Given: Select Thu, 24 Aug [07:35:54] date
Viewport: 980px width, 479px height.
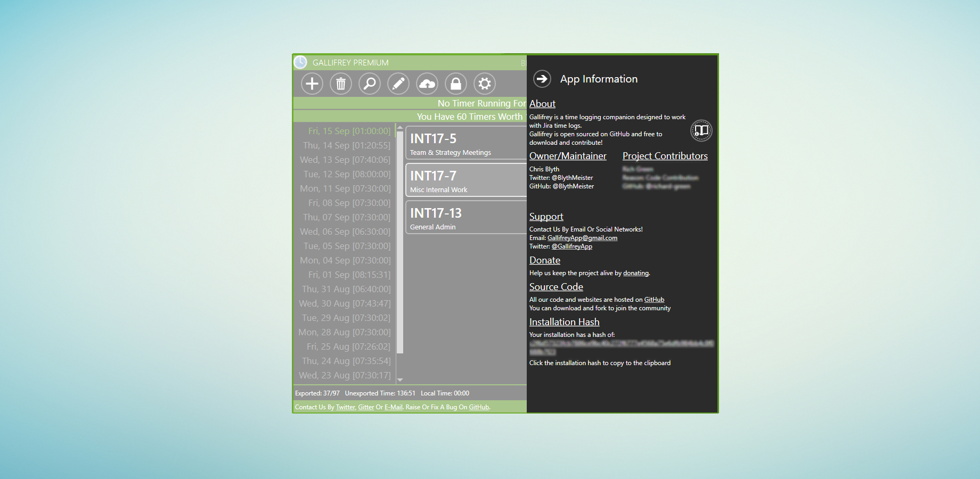Looking at the screenshot, I should [x=346, y=361].
